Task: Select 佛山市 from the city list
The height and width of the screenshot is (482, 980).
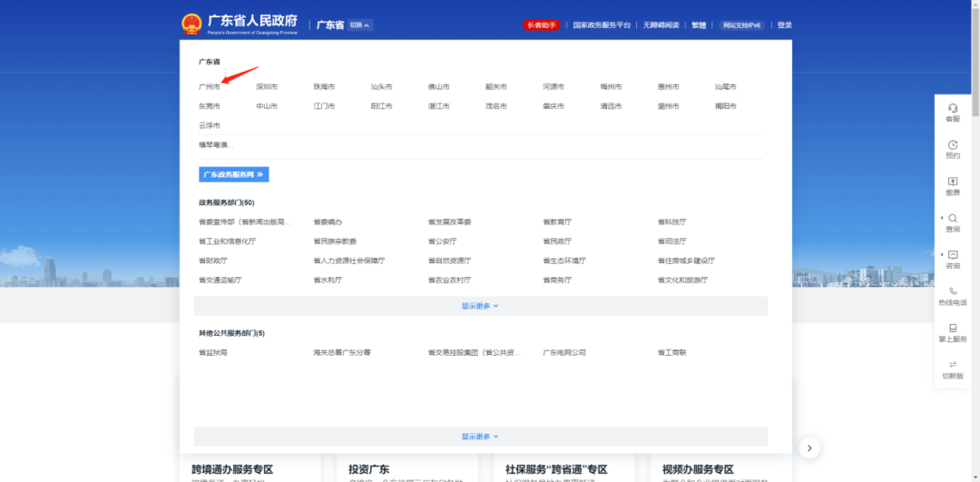Action: (x=439, y=87)
